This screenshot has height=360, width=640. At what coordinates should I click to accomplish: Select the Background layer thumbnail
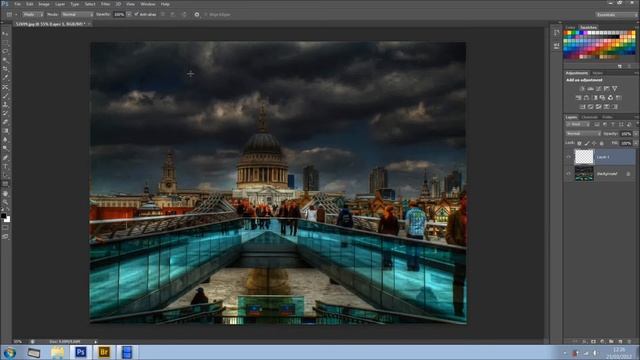point(584,173)
